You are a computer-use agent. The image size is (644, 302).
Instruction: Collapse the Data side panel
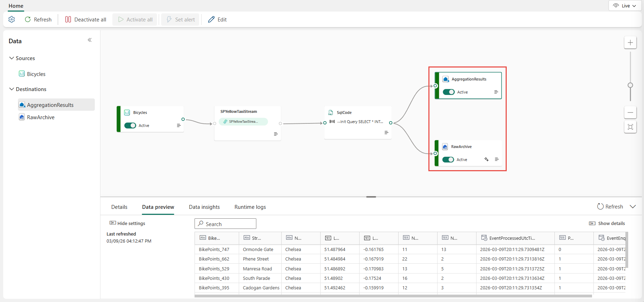click(90, 40)
